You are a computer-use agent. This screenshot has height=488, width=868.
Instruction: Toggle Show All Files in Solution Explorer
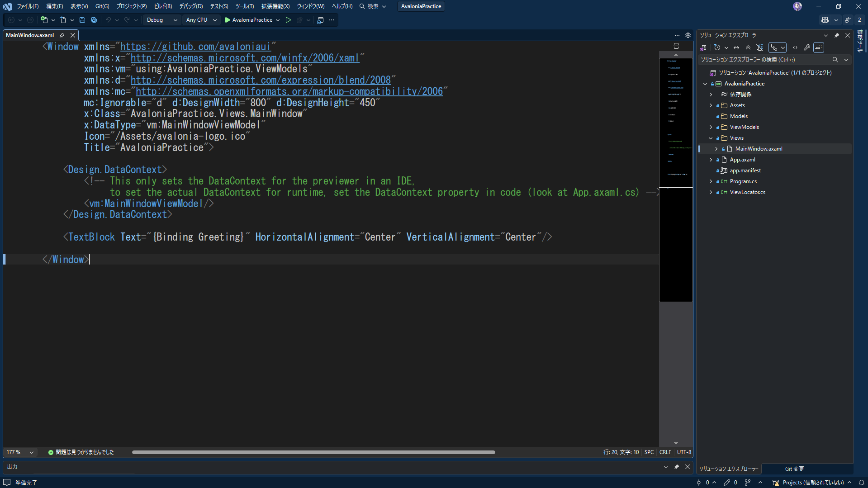[760, 47]
